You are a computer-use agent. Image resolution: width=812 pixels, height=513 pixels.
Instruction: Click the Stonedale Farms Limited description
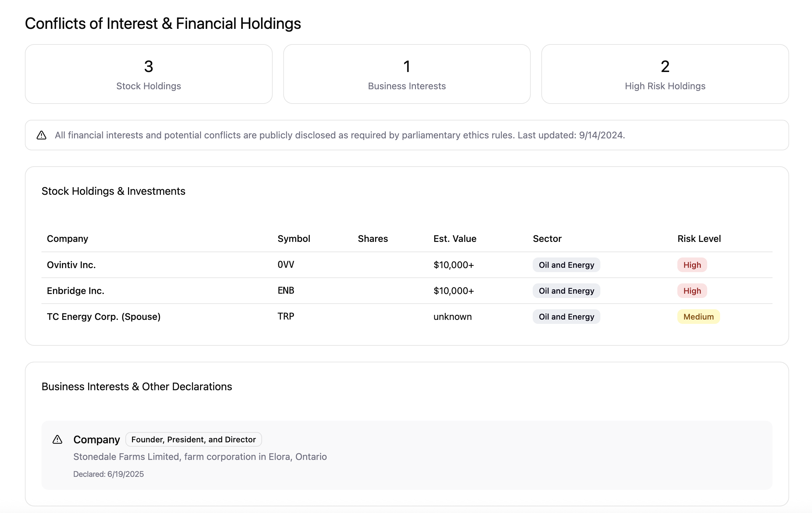tap(200, 457)
